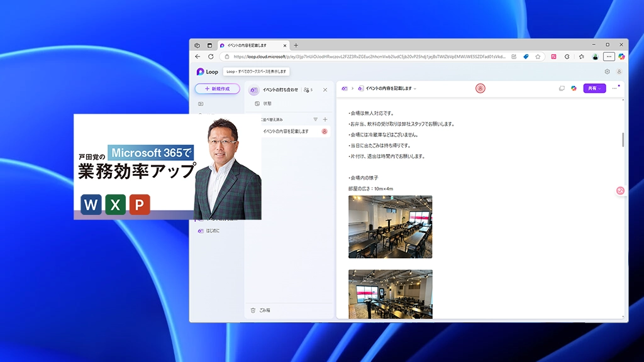Add a new page with plus icon
The height and width of the screenshot is (362, 644).
pos(325,119)
